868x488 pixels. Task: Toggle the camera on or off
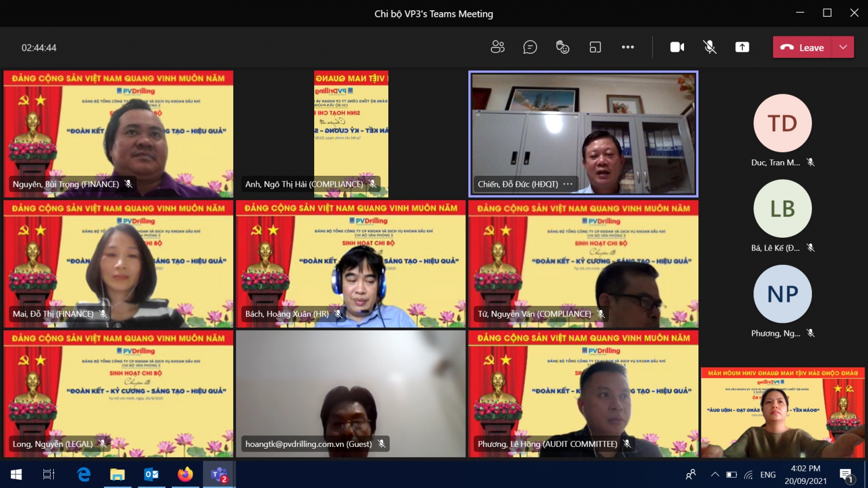pyautogui.click(x=677, y=47)
